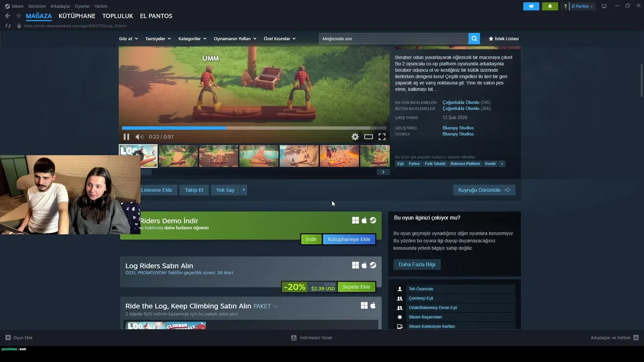The width and height of the screenshot is (644, 362).
Task: Open Arkadaşlar ve Sohbet
Action: (x=614, y=338)
